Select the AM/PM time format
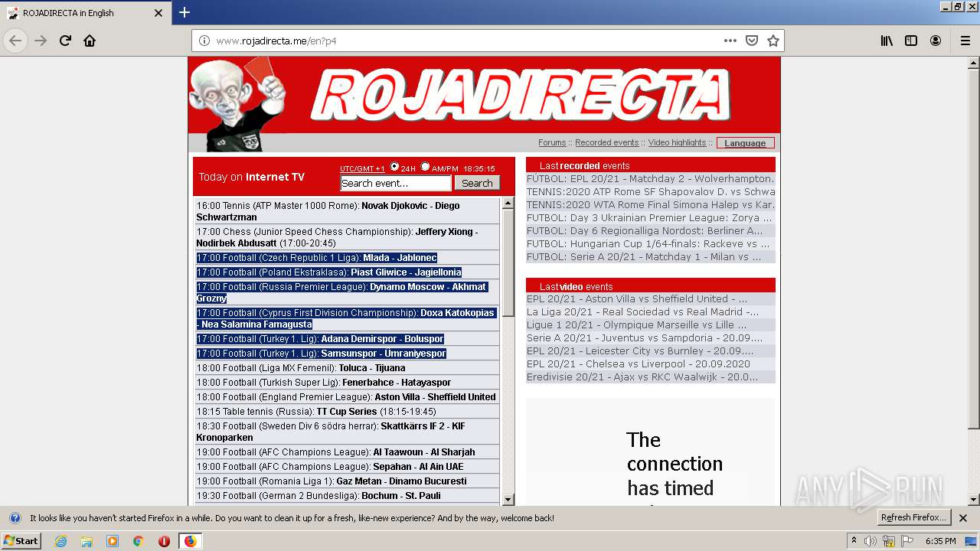Screen dimensions: 980x551 click(425, 167)
